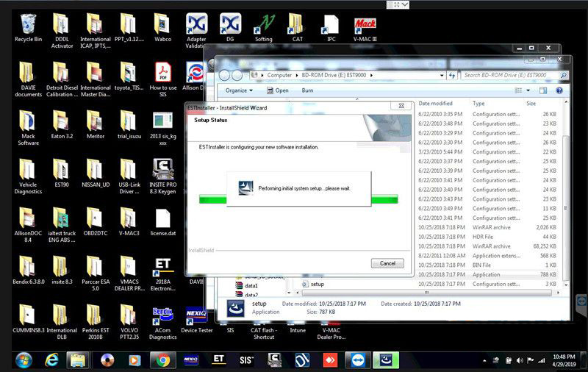Open the Detroit Diesel Calibration folder

62,79
